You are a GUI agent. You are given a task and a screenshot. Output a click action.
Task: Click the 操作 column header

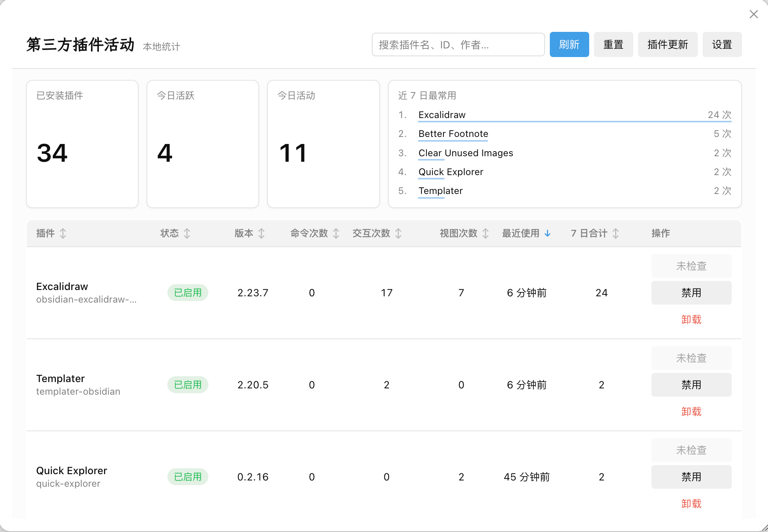pyautogui.click(x=660, y=233)
